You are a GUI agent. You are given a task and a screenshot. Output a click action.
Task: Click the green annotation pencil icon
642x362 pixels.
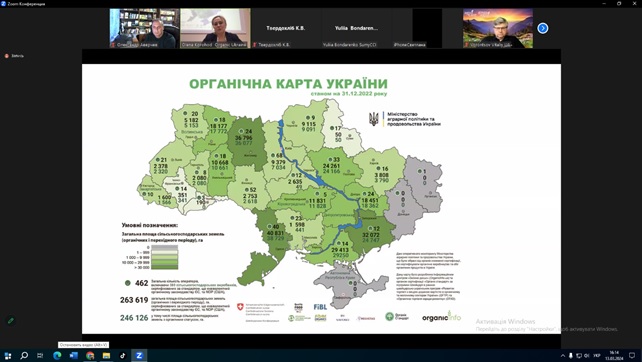11,321
